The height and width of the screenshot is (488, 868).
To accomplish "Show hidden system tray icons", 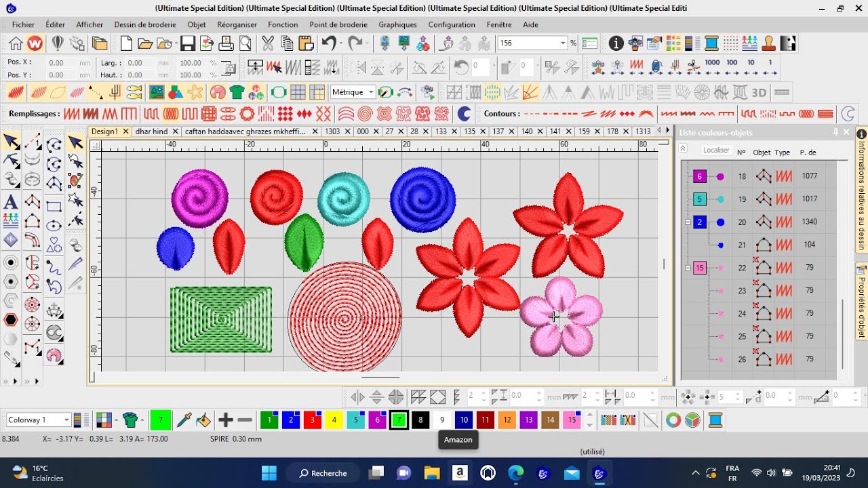I will [695, 473].
